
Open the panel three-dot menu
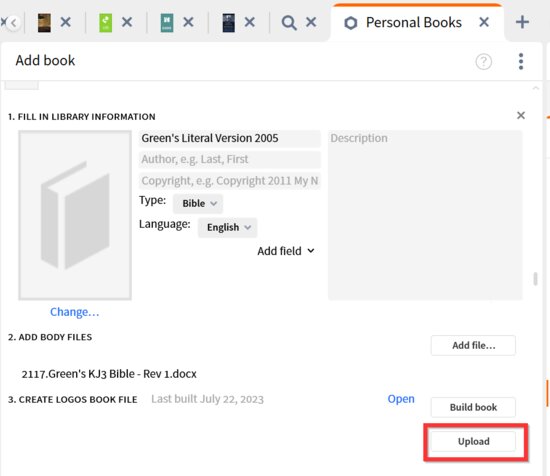pyautogui.click(x=521, y=61)
